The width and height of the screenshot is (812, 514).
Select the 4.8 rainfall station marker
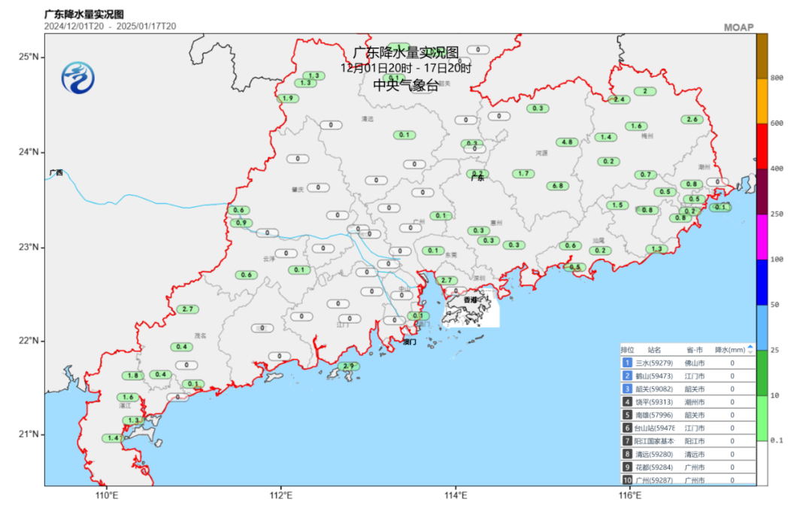(566, 142)
